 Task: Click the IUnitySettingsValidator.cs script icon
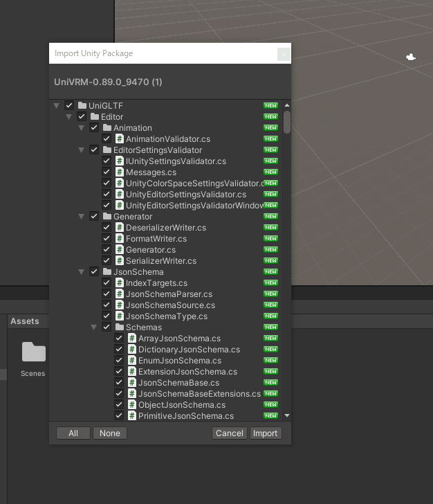pyautogui.click(x=120, y=161)
